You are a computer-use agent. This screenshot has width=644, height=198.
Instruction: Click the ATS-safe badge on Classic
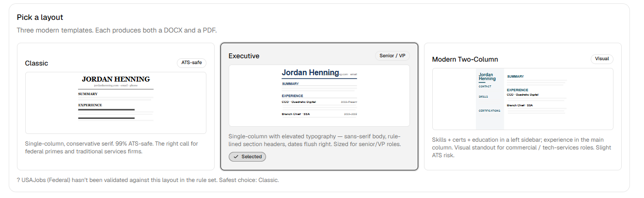(191, 63)
